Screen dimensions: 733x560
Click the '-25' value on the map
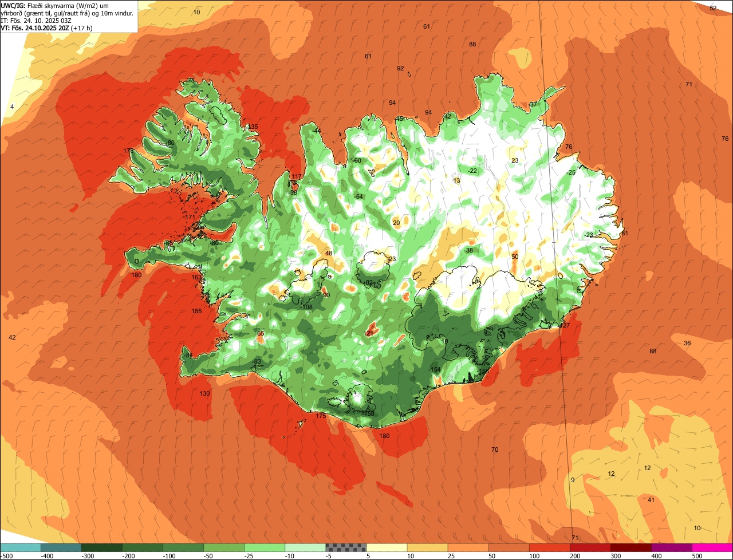pos(570,172)
